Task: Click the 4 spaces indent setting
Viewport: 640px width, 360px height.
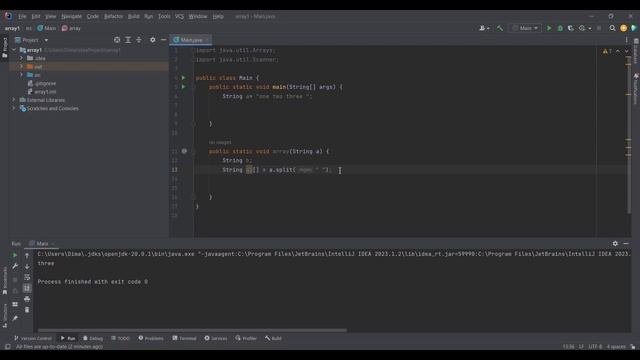Action: coord(616,347)
